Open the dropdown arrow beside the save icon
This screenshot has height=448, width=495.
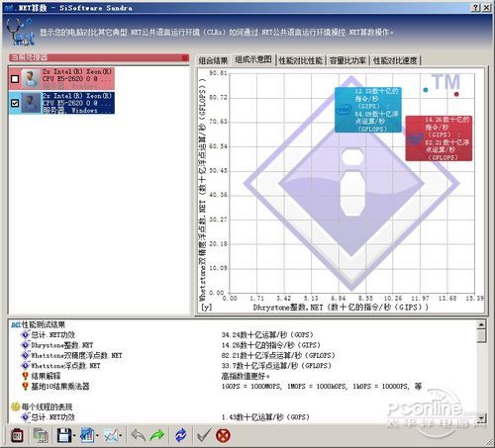[x=74, y=436]
